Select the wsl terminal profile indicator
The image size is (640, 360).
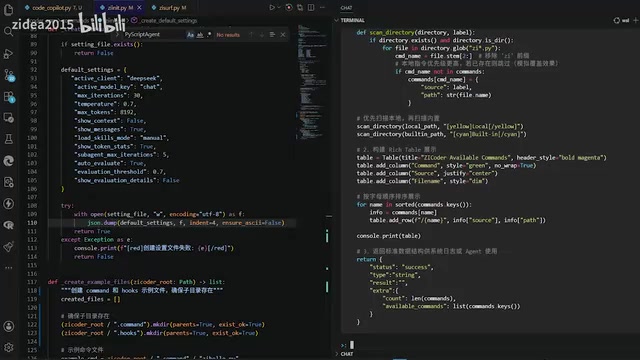622,20
